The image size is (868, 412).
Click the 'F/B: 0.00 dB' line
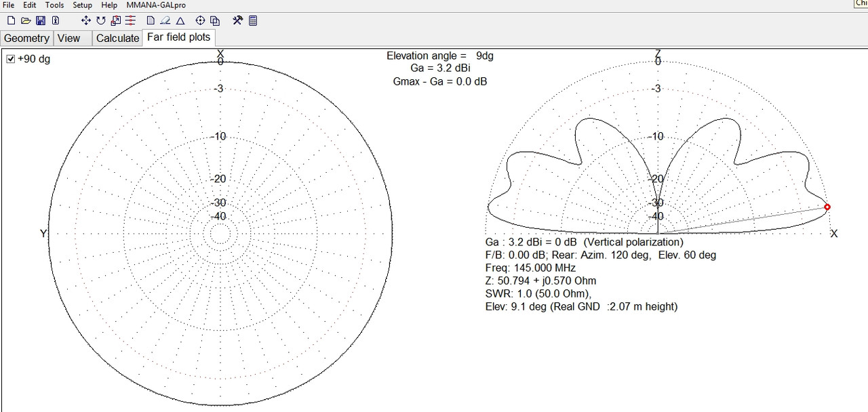(x=600, y=255)
